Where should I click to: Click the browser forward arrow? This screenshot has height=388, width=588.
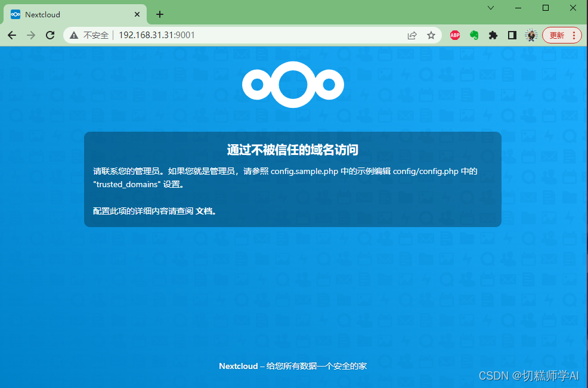point(31,35)
